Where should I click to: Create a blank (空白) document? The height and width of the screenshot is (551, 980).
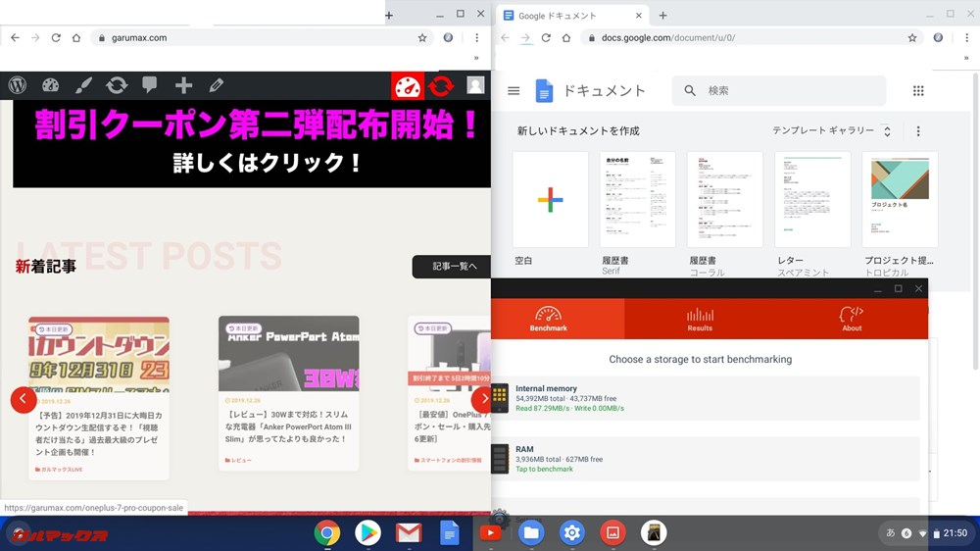(x=550, y=199)
